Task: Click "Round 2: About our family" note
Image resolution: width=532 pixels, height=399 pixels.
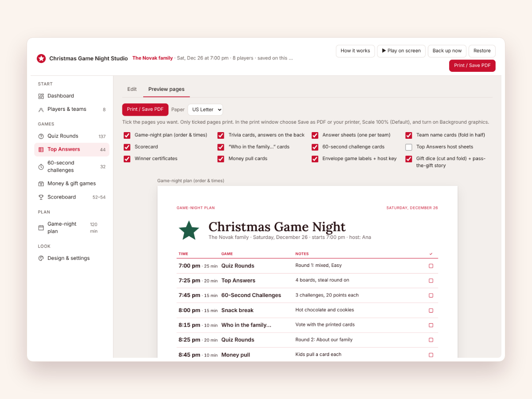Action: tap(324, 340)
